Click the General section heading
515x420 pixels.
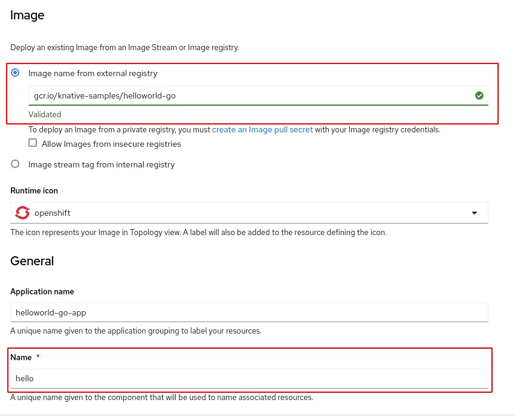32,261
